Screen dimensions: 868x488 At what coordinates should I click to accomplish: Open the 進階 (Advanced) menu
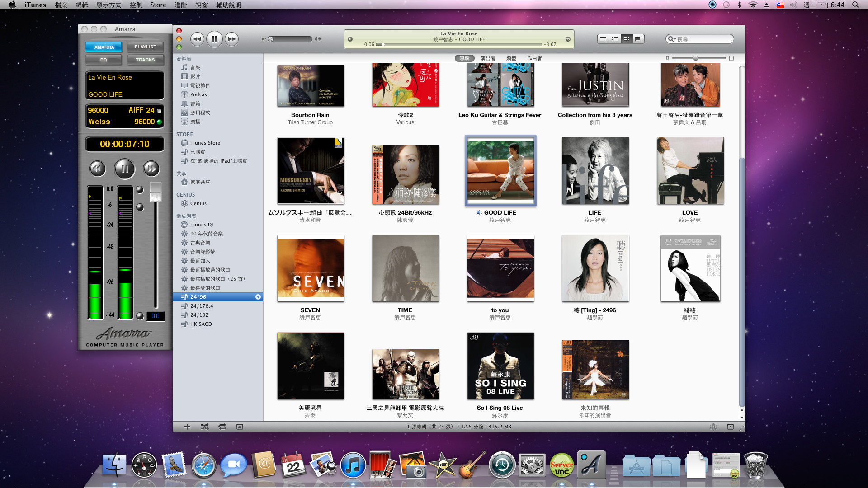181,5
